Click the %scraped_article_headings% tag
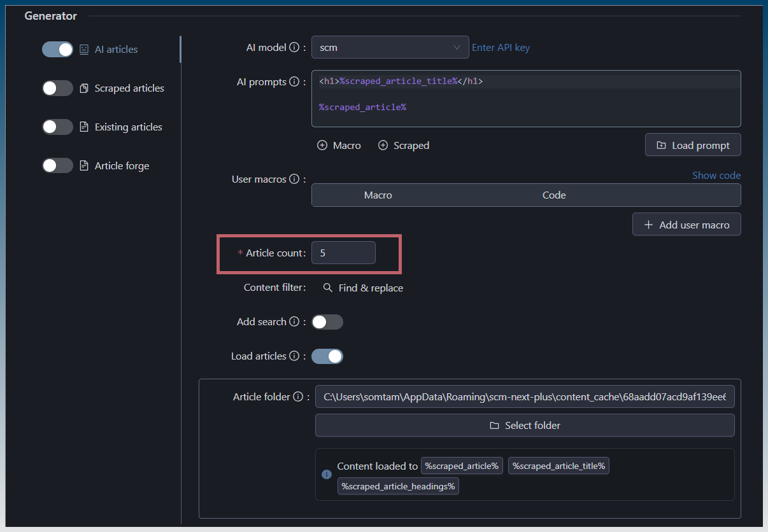The height and width of the screenshot is (532, 768). click(398, 487)
